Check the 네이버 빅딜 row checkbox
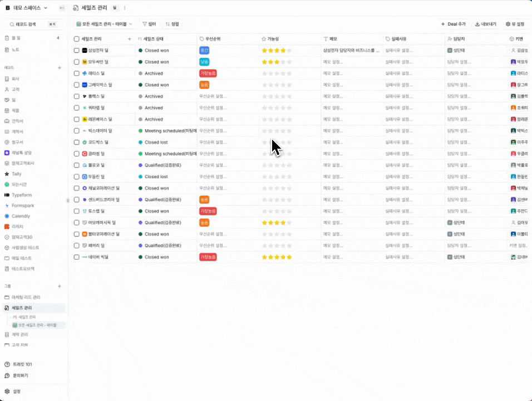Image resolution: width=532 pixels, height=401 pixels. [x=77, y=257]
